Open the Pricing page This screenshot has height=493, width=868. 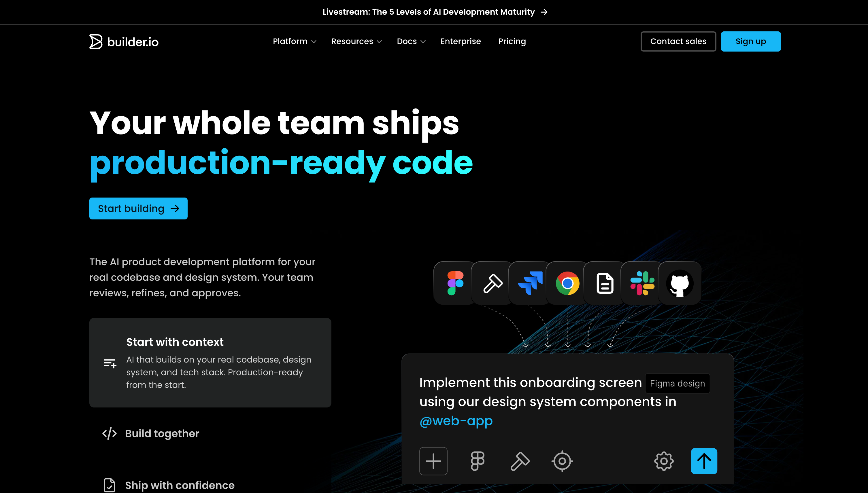click(x=512, y=41)
